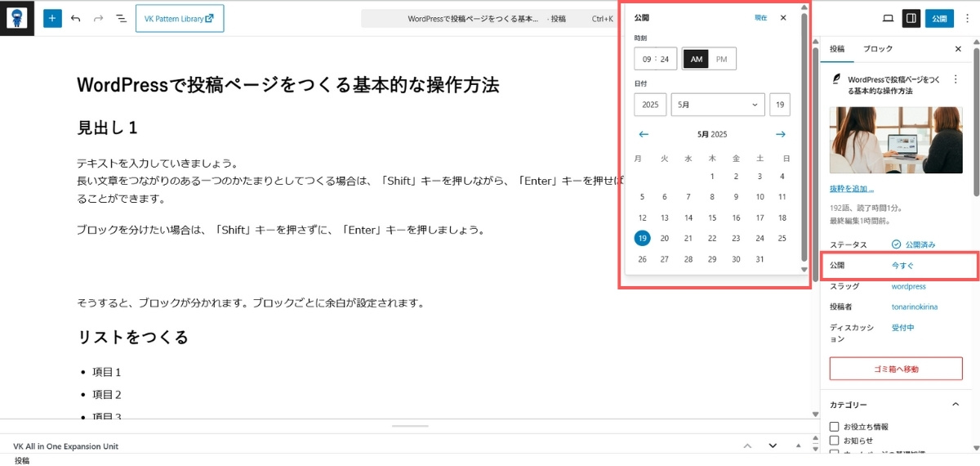The height and width of the screenshot is (466, 980).
Task: Edit the minutes field showing 24
Action: 666,59
